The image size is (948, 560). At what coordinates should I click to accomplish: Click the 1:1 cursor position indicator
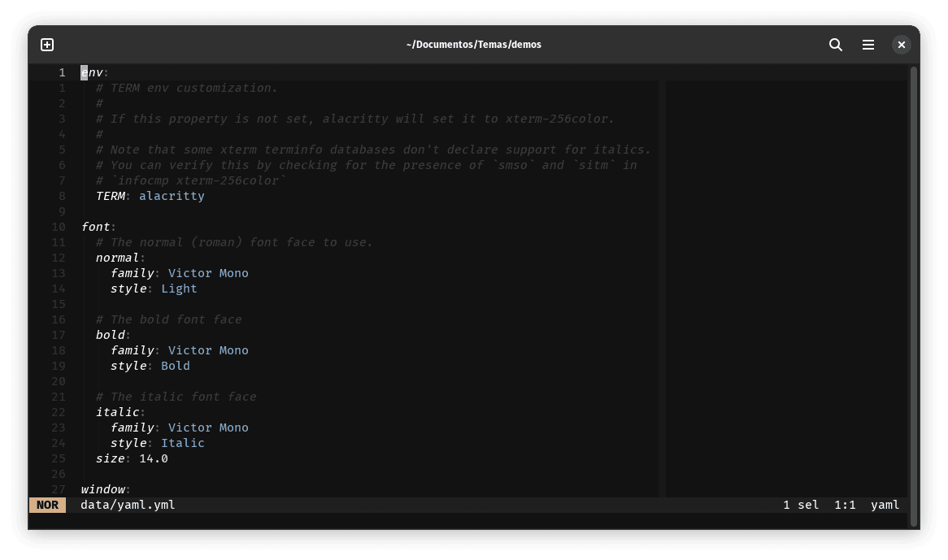coord(846,505)
